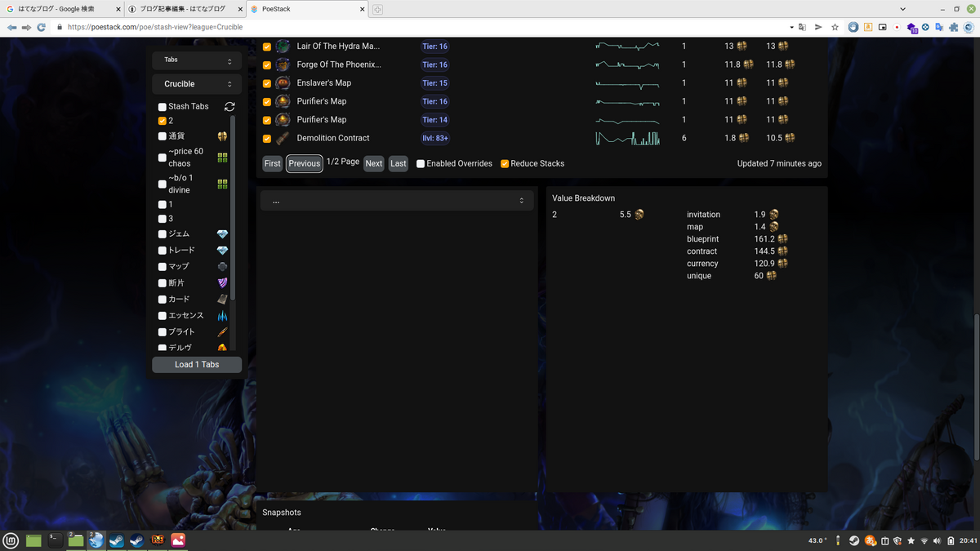Open the Amazon extension icon
The width and height of the screenshot is (980, 551).
868,27
